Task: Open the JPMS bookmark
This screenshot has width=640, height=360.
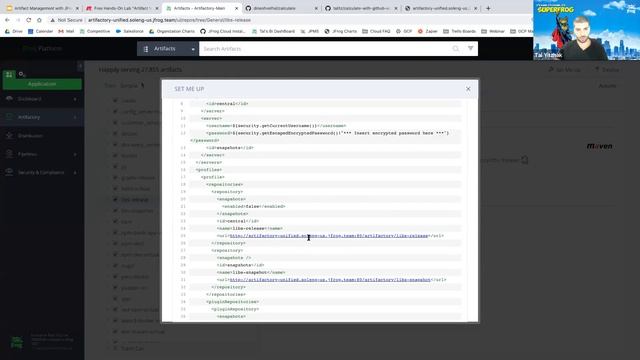Action: (310, 31)
